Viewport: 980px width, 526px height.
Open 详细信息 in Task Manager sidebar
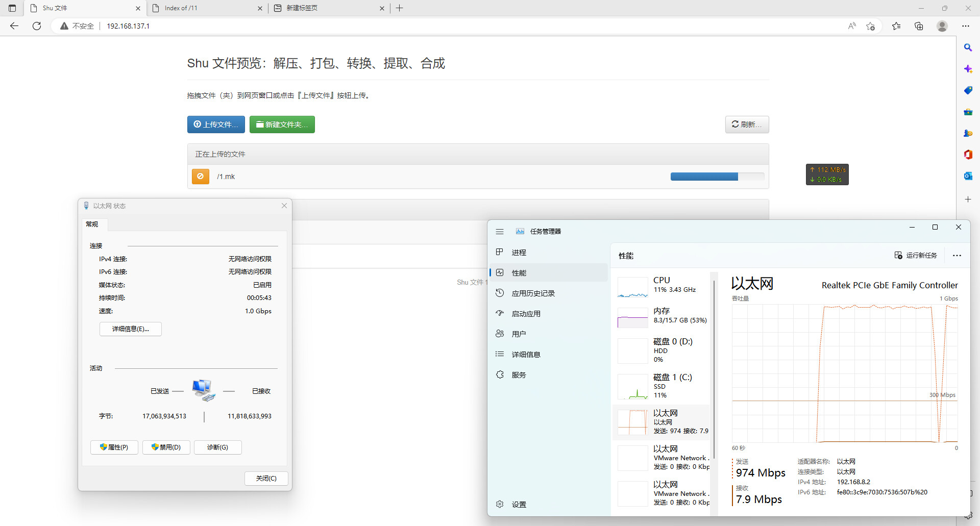[x=549, y=355]
